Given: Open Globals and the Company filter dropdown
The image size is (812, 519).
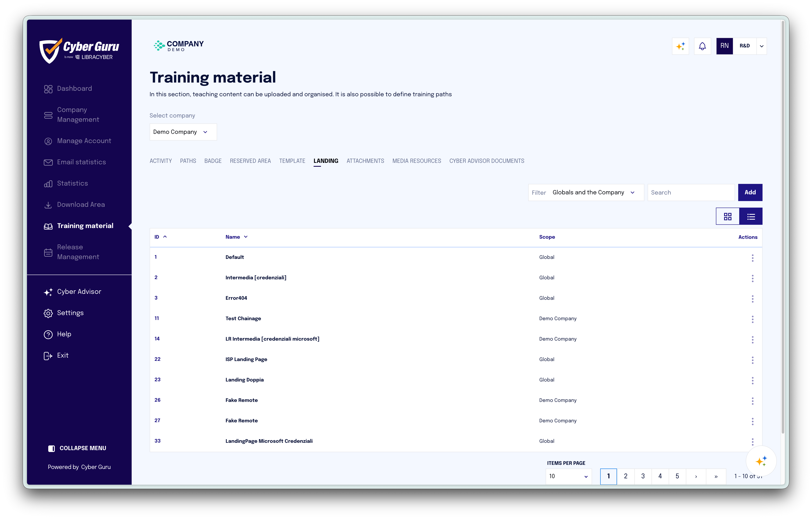Looking at the screenshot, I should tap(586, 192).
